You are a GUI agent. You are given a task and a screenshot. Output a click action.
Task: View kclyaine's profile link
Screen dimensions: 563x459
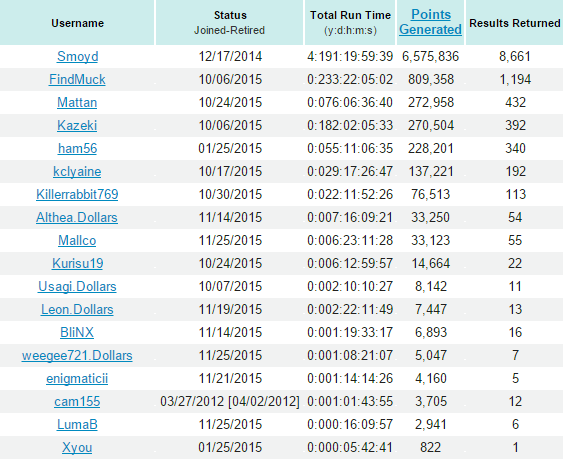coord(77,171)
